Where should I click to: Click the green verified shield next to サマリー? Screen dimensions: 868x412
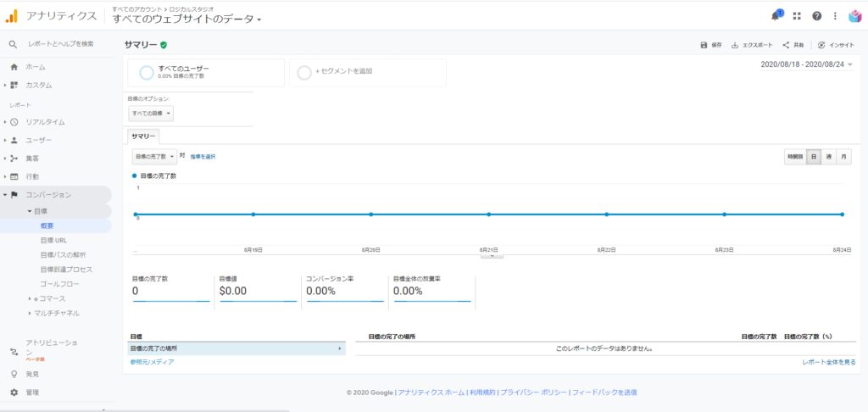tap(164, 45)
